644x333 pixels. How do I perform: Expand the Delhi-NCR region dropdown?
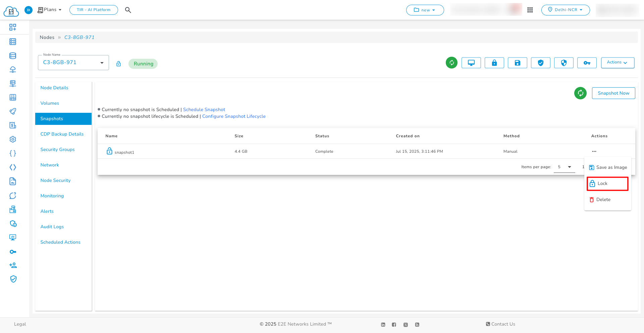point(566,10)
